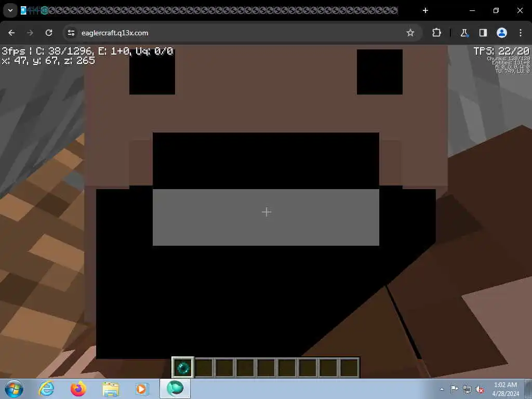
Task: Open a new browser tab
Action: pos(425,10)
